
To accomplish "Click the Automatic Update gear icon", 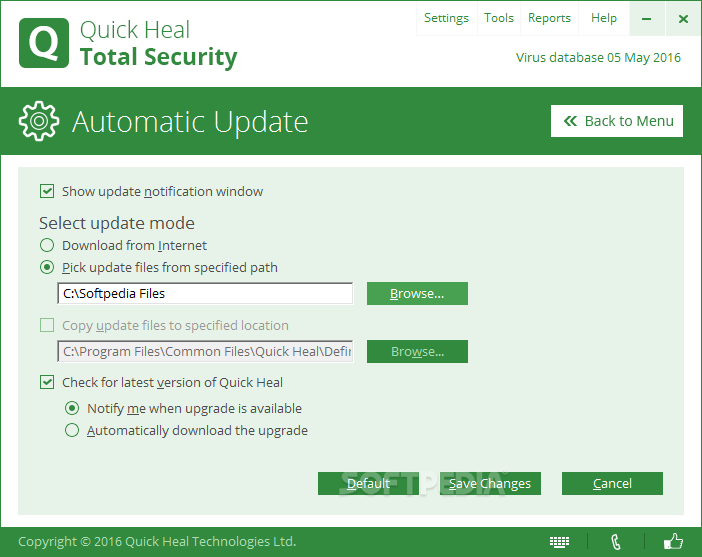I will point(39,121).
